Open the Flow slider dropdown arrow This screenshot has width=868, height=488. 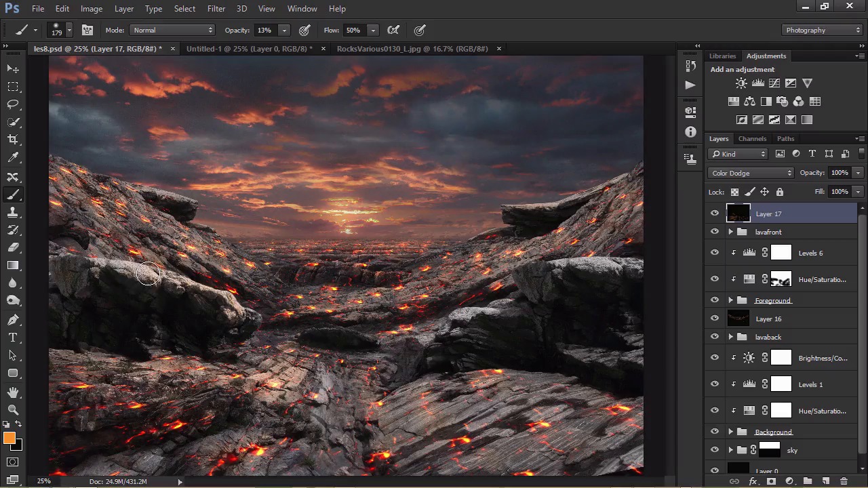tap(373, 30)
